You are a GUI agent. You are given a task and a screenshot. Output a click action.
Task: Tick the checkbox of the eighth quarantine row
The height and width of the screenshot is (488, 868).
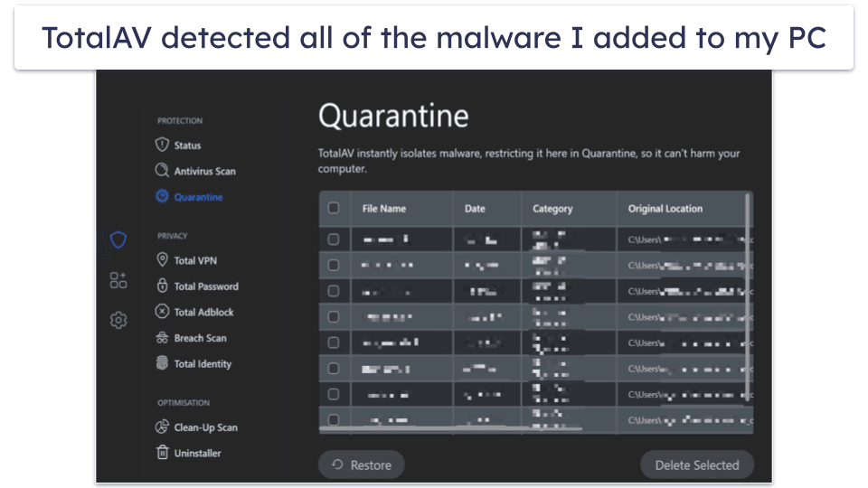334,419
